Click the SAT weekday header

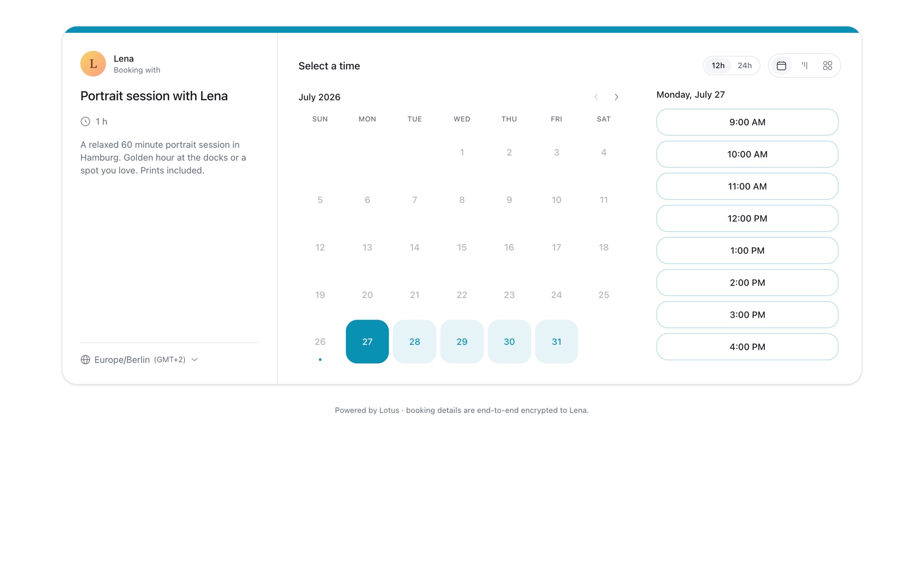click(x=604, y=119)
